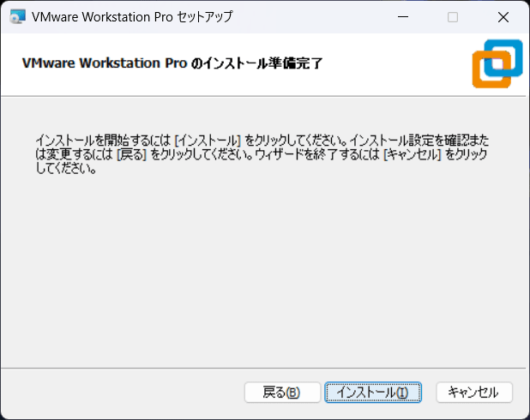Screen dimensions: 530x420
Task: Click the [インストール] word in the instructions
Action: pyautogui.click(x=207, y=140)
